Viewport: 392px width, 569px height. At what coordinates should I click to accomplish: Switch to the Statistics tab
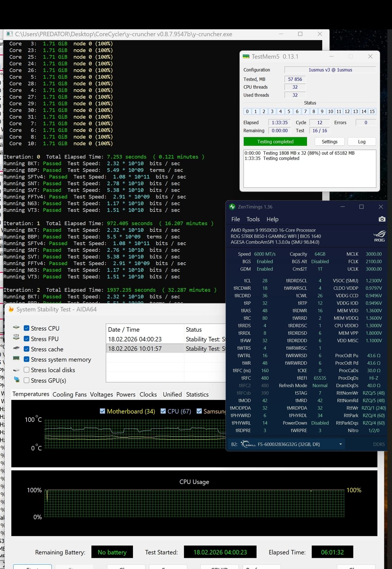click(197, 395)
